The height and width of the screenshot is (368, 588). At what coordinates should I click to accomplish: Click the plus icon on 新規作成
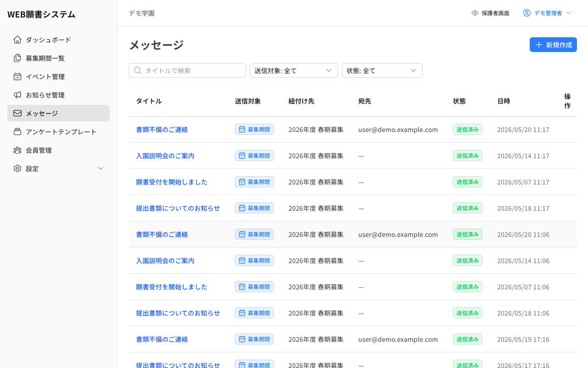click(539, 45)
